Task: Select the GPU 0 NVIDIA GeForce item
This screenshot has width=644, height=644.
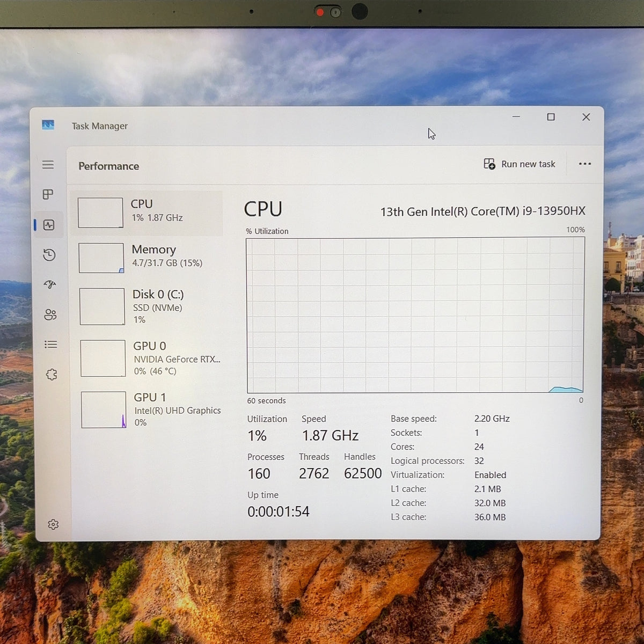Action: tap(149, 358)
